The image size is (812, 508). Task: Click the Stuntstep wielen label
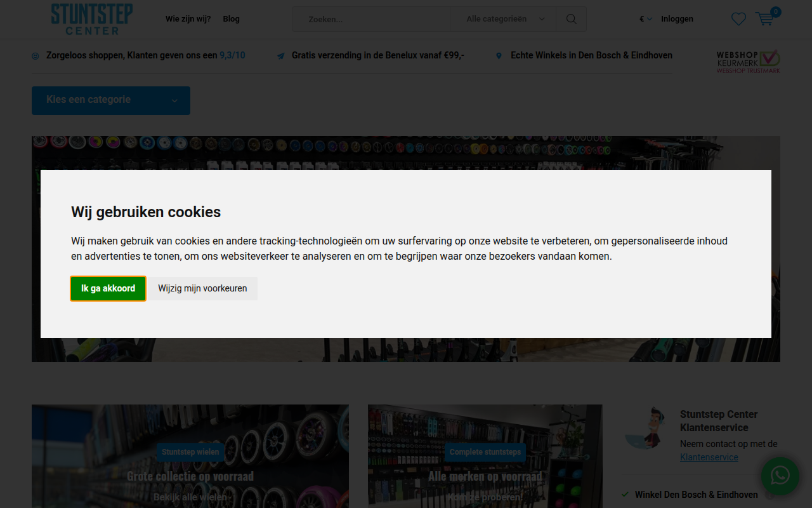pos(190,452)
